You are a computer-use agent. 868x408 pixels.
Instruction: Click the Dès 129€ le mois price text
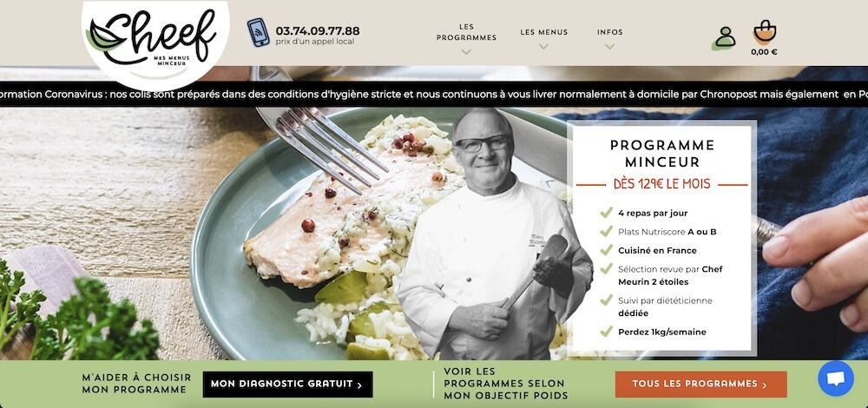[x=661, y=184]
